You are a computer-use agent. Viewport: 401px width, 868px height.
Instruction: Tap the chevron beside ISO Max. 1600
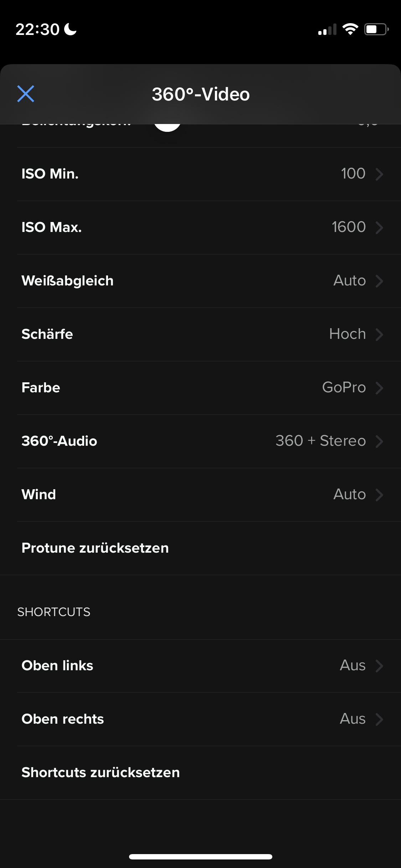coord(379,227)
